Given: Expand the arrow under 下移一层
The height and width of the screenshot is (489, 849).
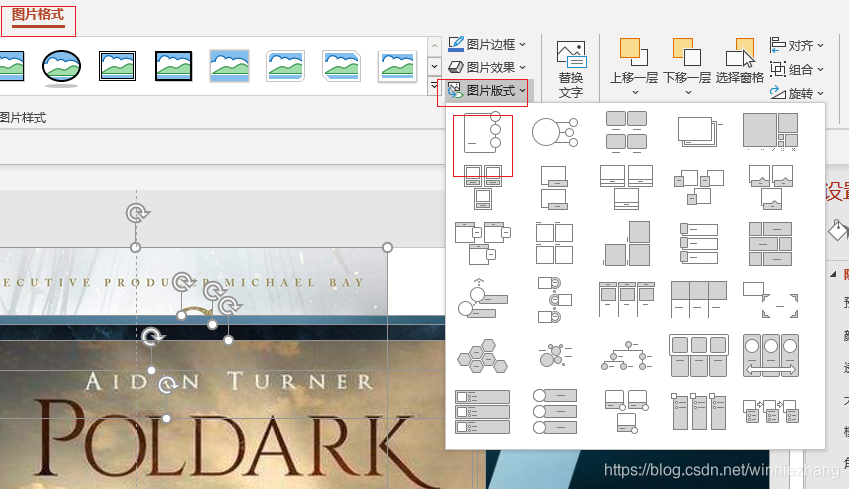Looking at the screenshot, I should (x=688, y=93).
